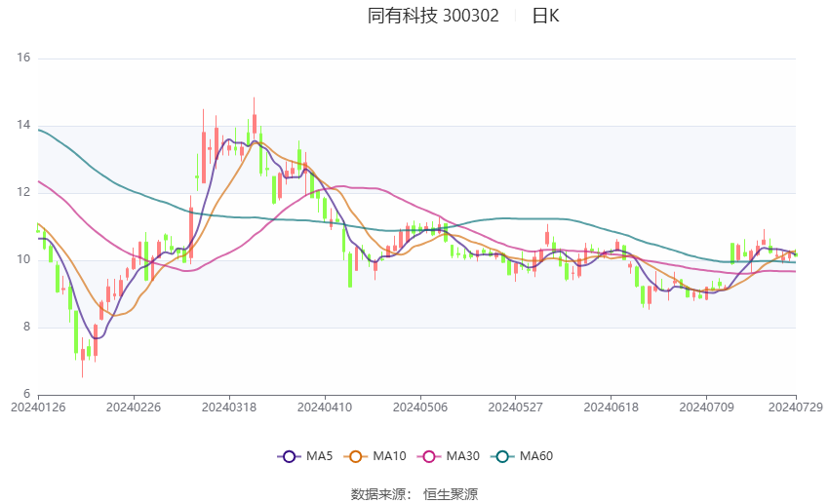Click x-axis date label 20240506

(x=420, y=407)
